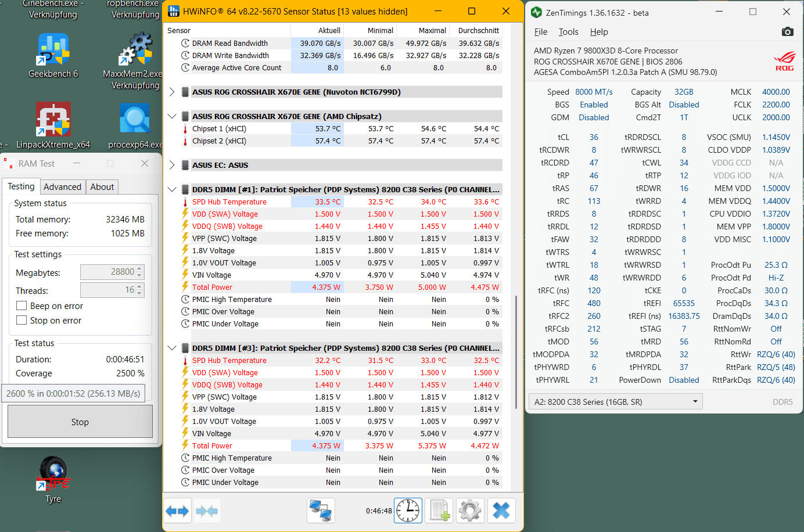Screen dimensions: 804x532
Task: Adjust Threads value with the stepper
Action: 139,290
